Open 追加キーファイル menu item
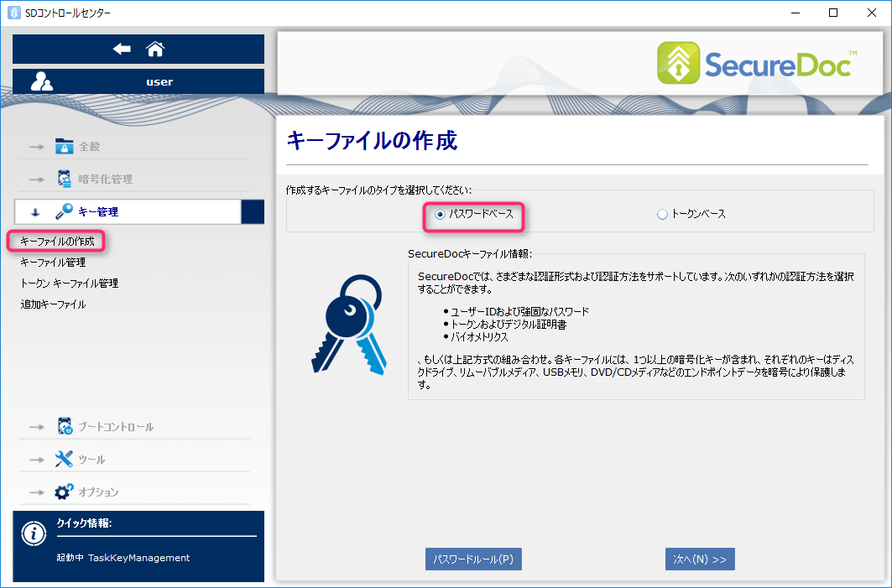 (53, 304)
